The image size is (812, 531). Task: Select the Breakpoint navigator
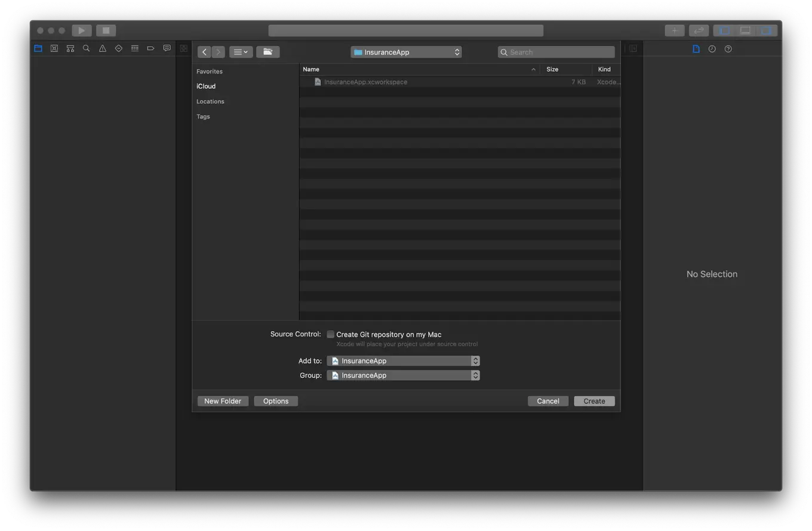point(150,48)
